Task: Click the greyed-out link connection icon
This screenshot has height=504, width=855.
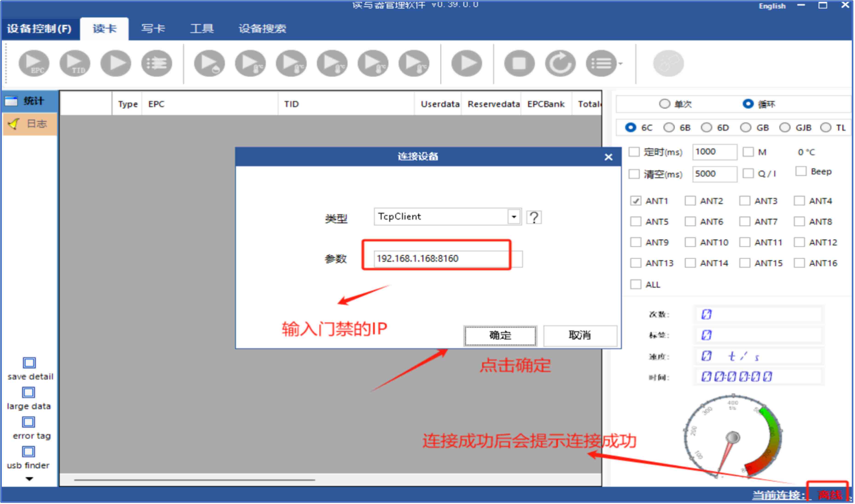Action: [669, 63]
